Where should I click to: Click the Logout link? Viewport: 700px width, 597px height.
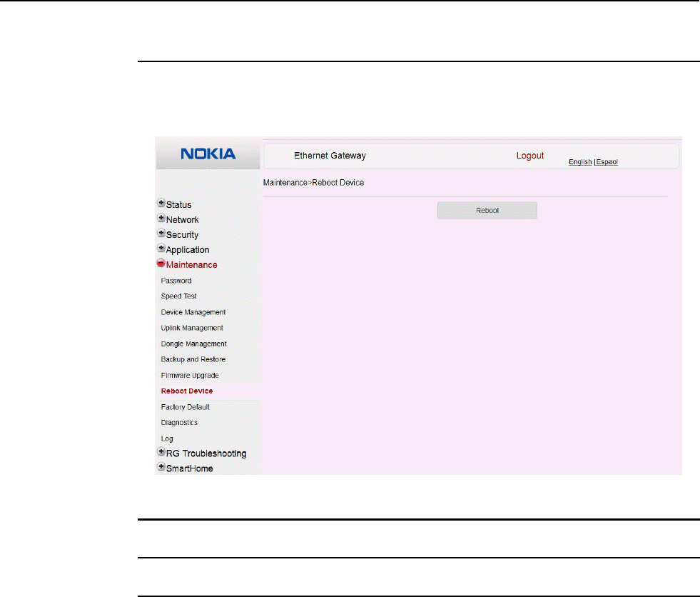coord(530,156)
